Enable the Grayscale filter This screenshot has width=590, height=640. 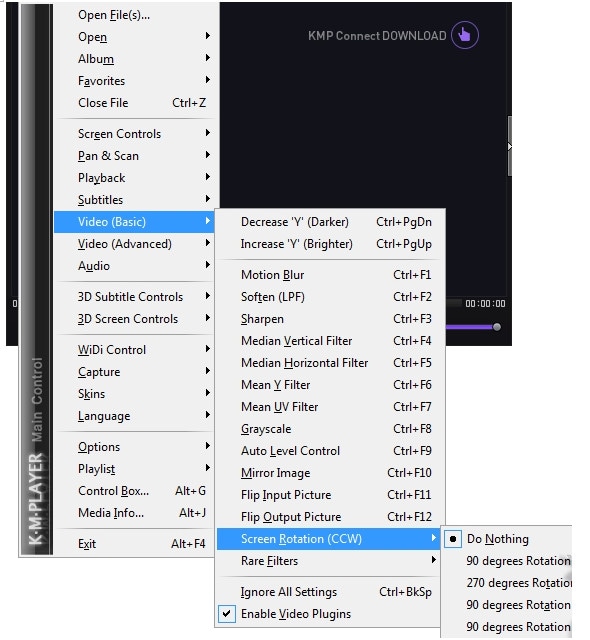point(330,429)
